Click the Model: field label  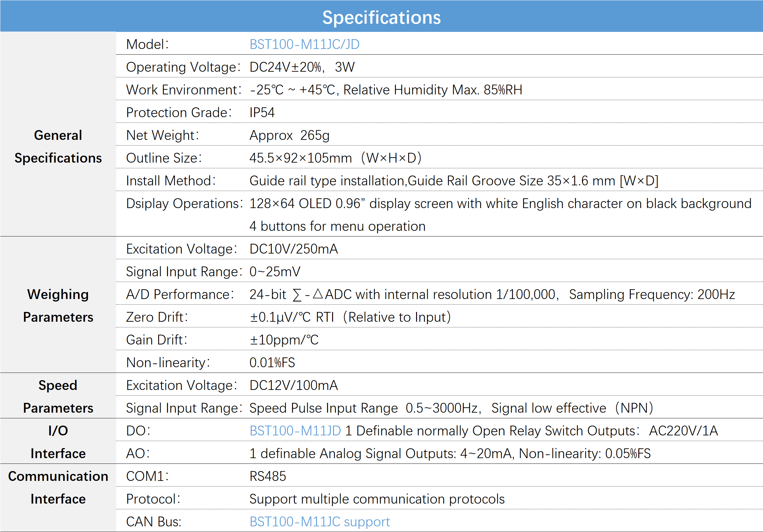pos(147,44)
